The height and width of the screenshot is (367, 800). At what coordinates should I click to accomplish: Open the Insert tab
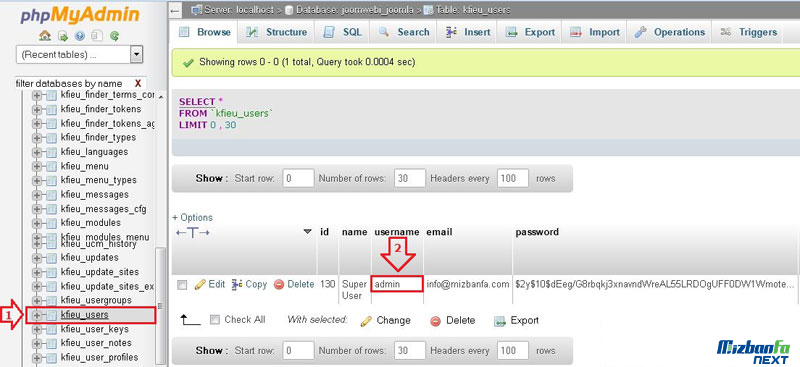[467, 32]
